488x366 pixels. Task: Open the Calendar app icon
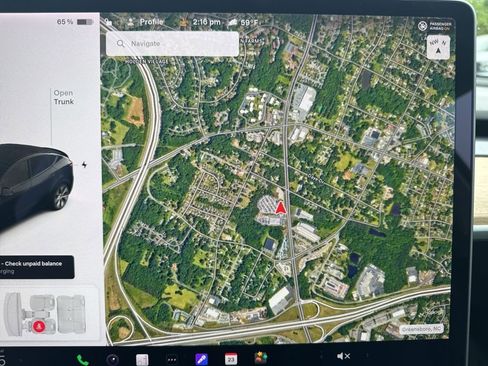[x=231, y=359]
